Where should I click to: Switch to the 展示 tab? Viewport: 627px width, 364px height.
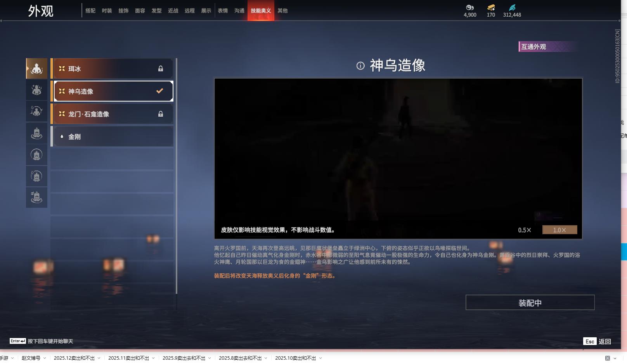pos(206,11)
